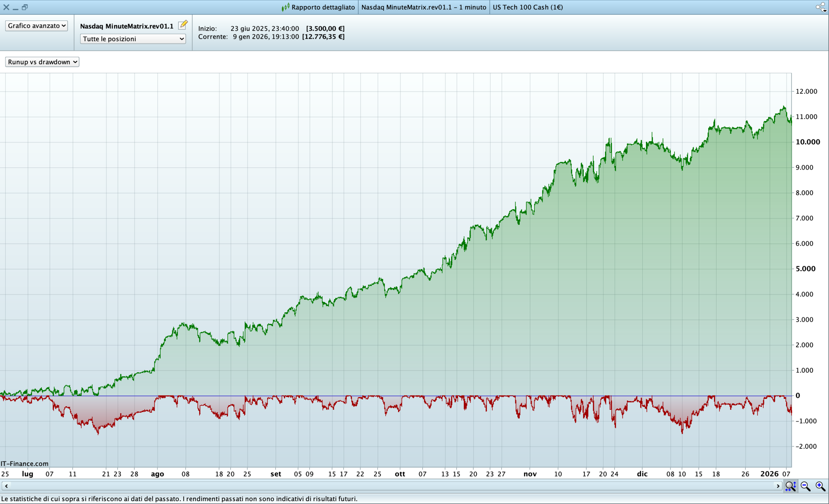Click the US Tech 100 Cash (1€) tab
The height and width of the screenshot is (504, 829).
[x=528, y=7]
